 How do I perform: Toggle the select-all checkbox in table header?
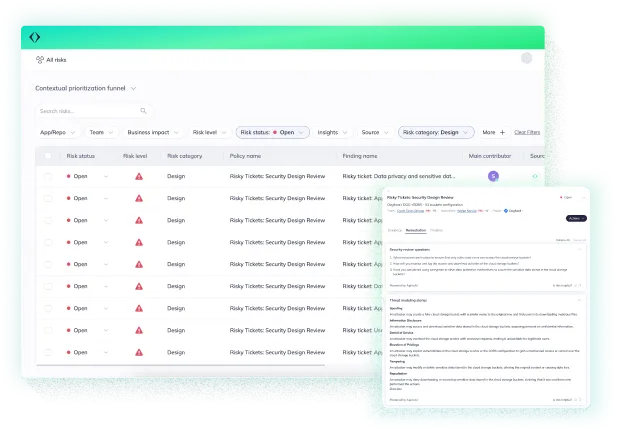point(48,156)
